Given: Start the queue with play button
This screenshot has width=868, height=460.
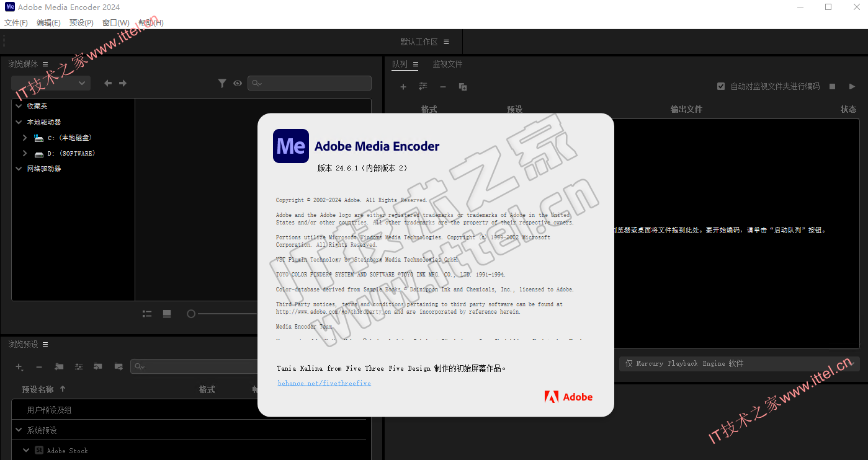Looking at the screenshot, I should 852,87.
